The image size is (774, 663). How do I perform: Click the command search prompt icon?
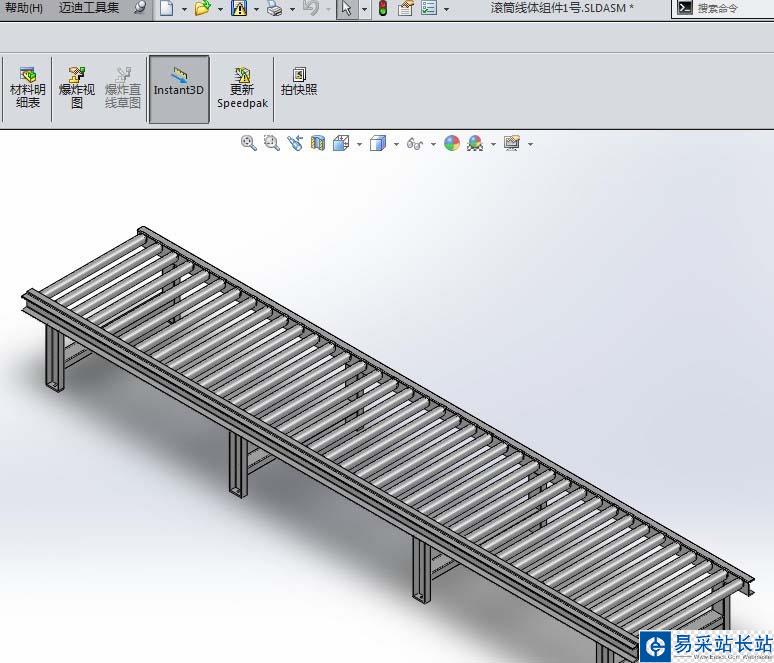tap(684, 8)
